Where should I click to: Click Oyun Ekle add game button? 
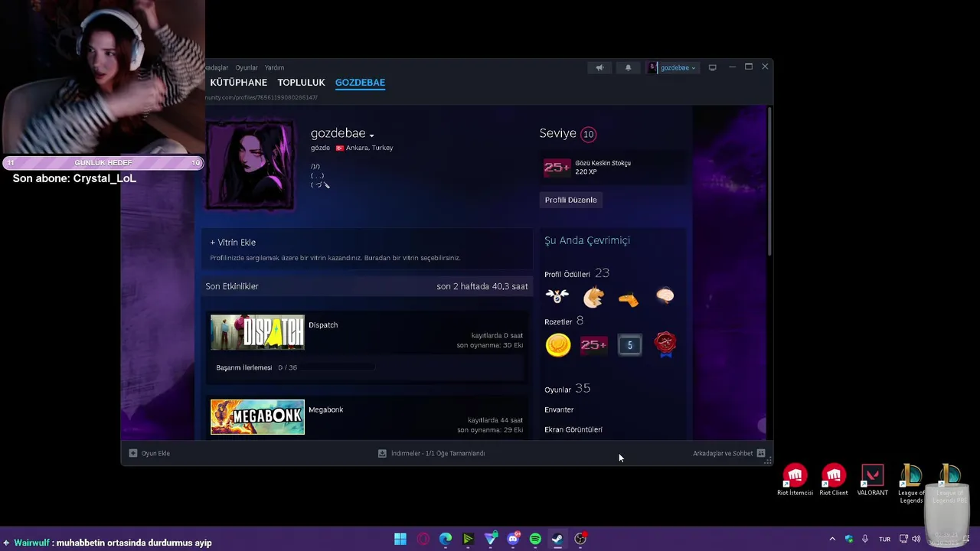point(149,453)
